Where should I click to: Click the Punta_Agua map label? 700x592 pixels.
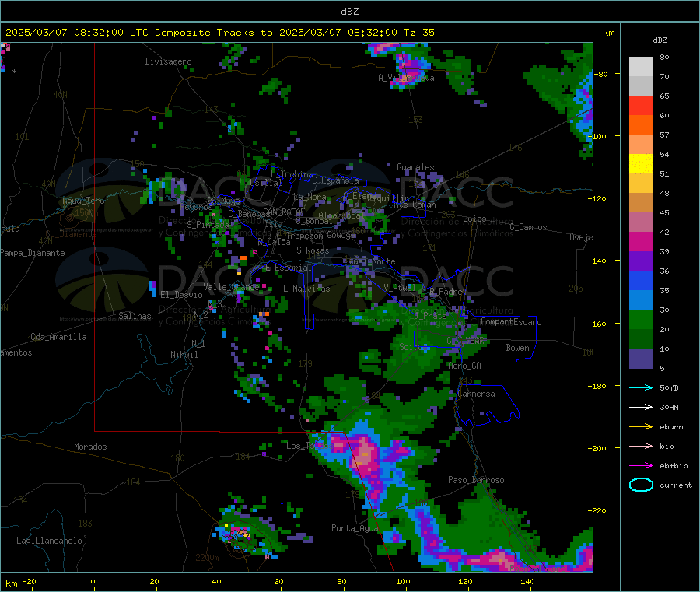(x=355, y=528)
